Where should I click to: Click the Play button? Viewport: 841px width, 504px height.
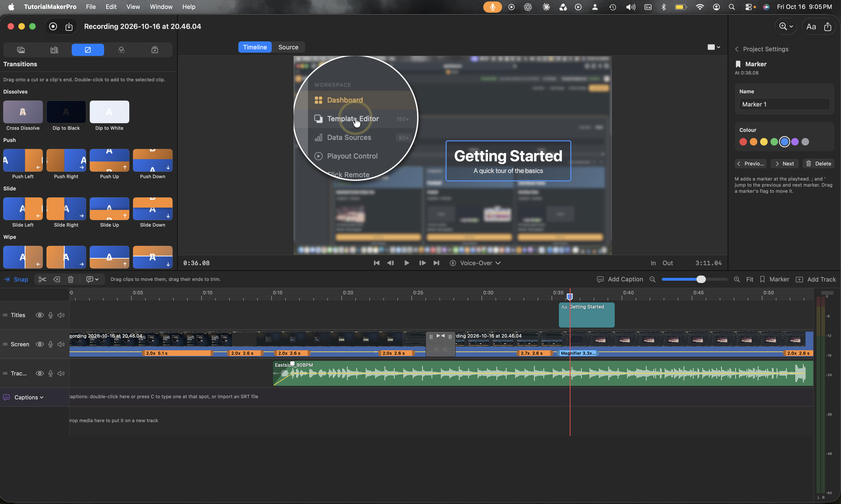406,263
